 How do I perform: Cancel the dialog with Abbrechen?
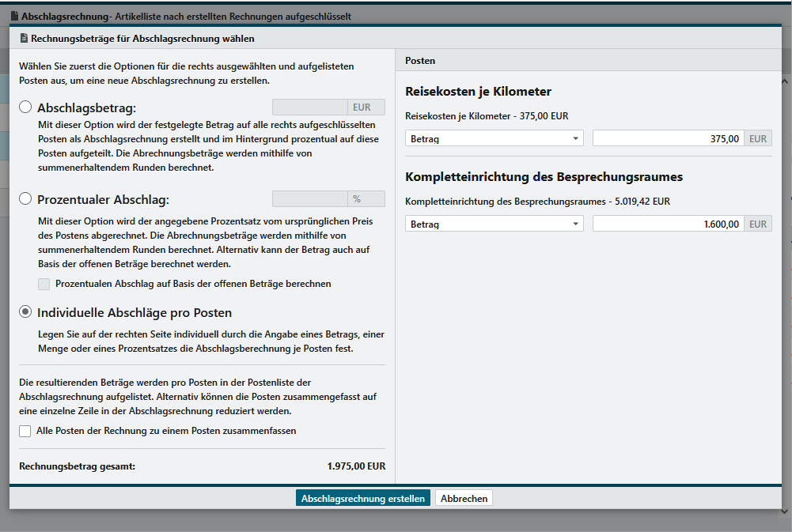click(x=464, y=499)
